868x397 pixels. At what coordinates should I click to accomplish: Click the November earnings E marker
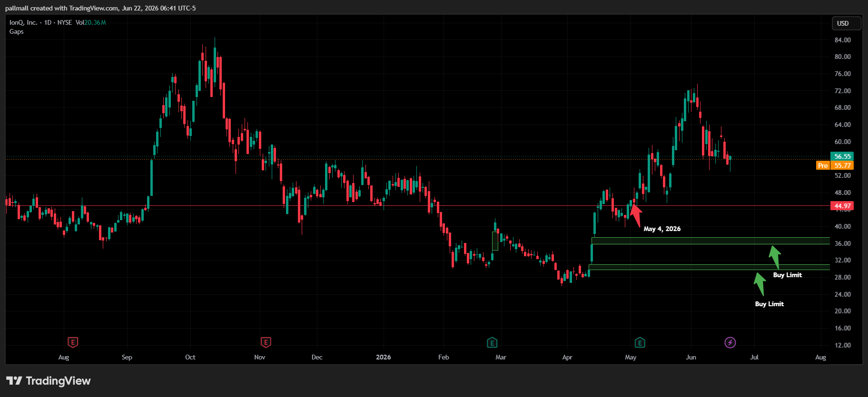click(x=266, y=342)
